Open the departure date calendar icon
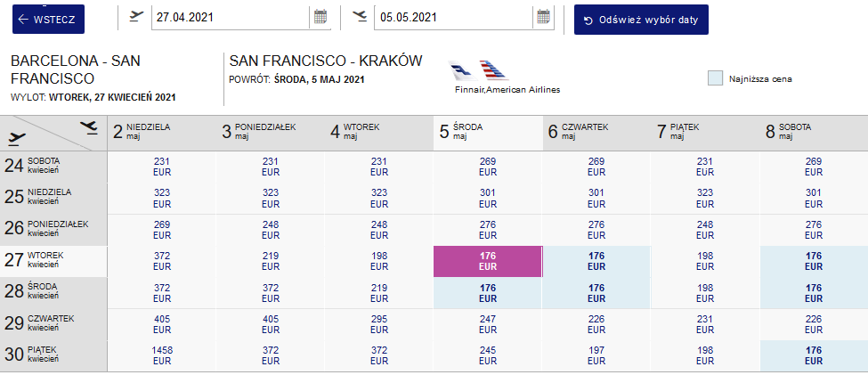The image size is (868, 375). pos(320,17)
